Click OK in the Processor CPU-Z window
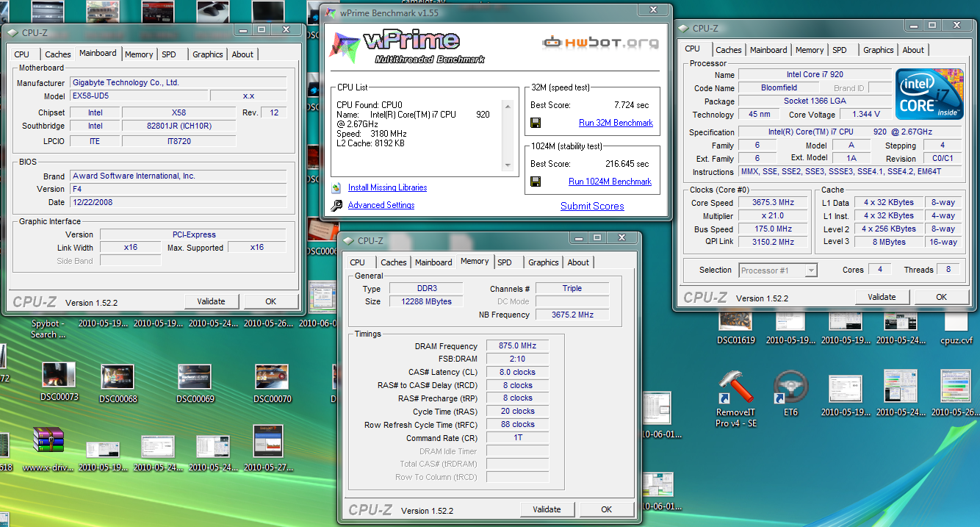Image resolution: width=980 pixels, height=527 pixels. click(942, 297)
